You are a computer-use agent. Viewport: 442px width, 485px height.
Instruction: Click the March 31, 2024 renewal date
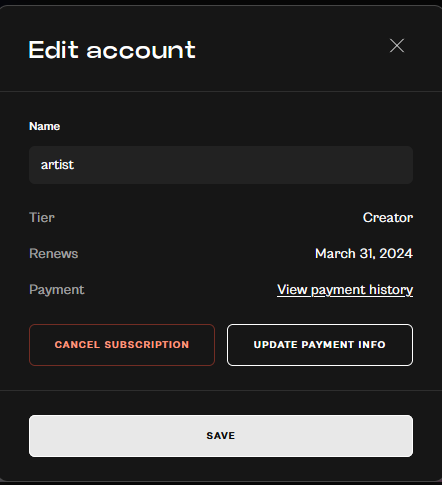[x=364, y=254]
